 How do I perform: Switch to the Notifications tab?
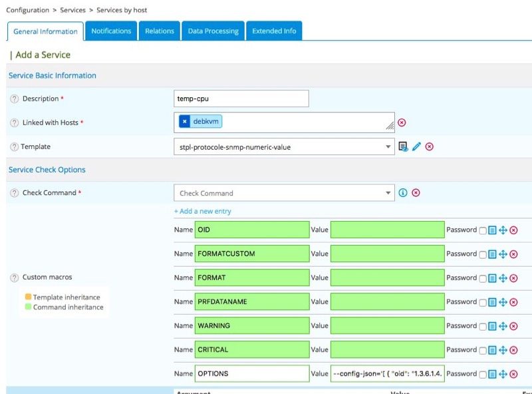(111, 31)
